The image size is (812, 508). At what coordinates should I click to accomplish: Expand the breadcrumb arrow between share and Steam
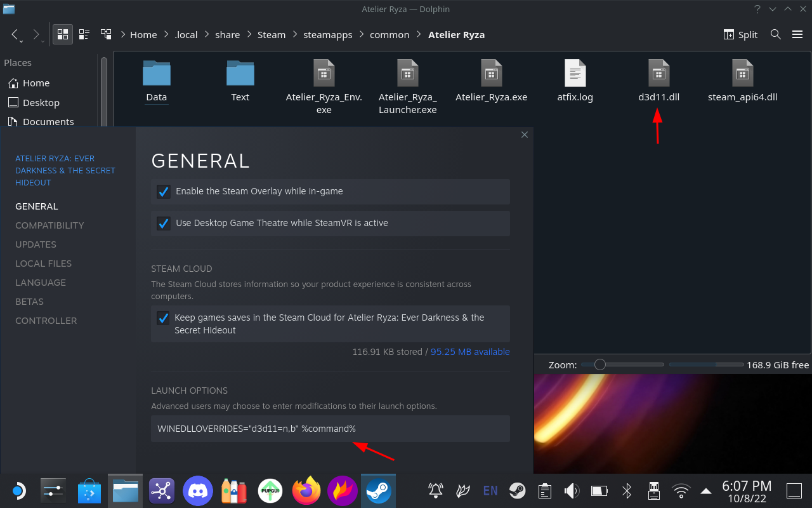point(249,35)
